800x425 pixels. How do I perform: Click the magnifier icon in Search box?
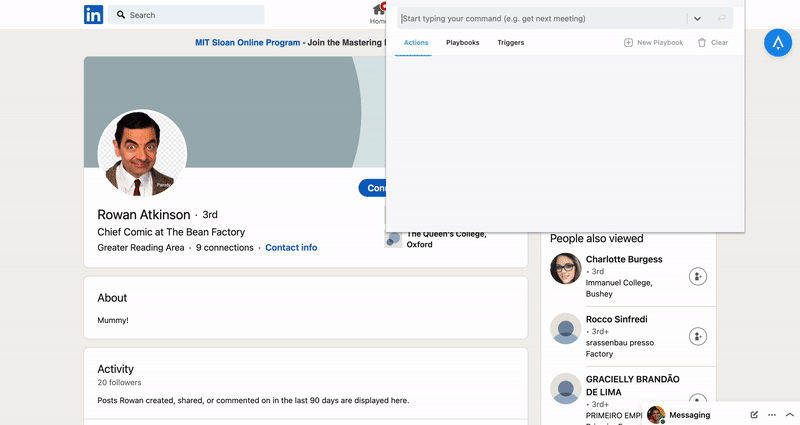pyautogui.click(x=121, y=15)
